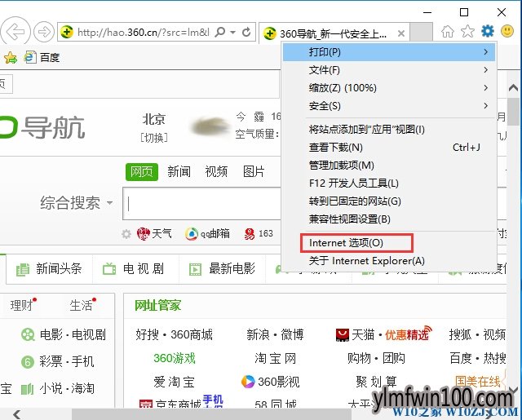The width and height of the screenshot is (522, 420).
Task: Select 查看下载(N) menu item
Action: pyautogui.click(x=389, y=147)
